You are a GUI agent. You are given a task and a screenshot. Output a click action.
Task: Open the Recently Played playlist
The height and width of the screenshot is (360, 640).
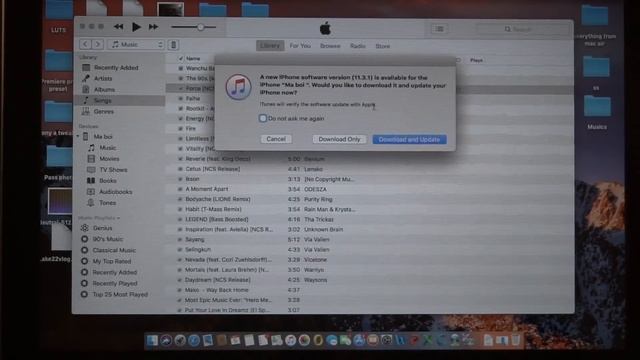[115, 283]
